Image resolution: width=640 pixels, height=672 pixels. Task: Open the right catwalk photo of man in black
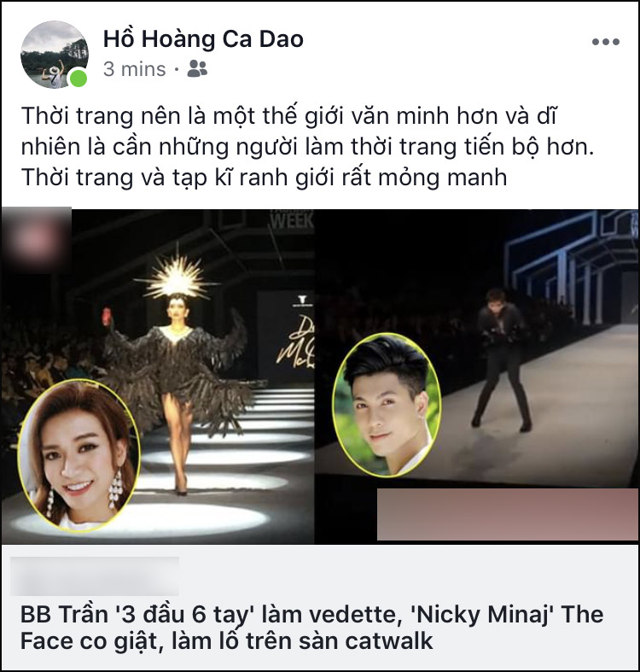click(x=476, y=377)
